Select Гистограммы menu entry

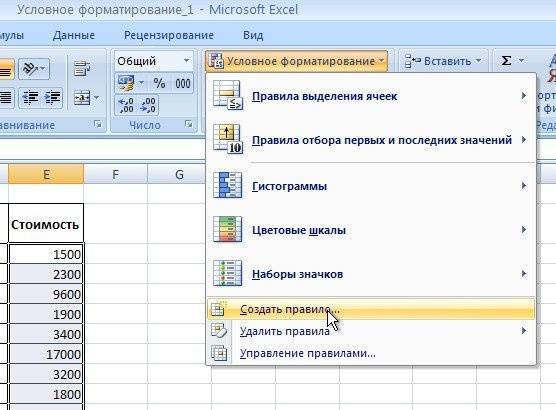[x=371, y=185]
